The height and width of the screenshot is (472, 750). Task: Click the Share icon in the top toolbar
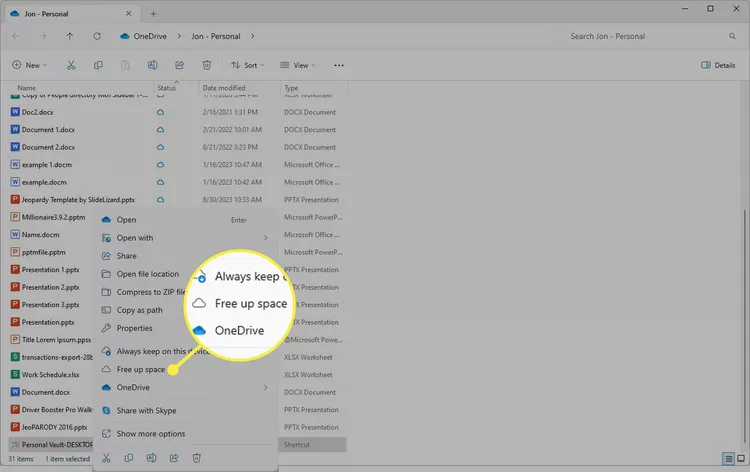179,65
